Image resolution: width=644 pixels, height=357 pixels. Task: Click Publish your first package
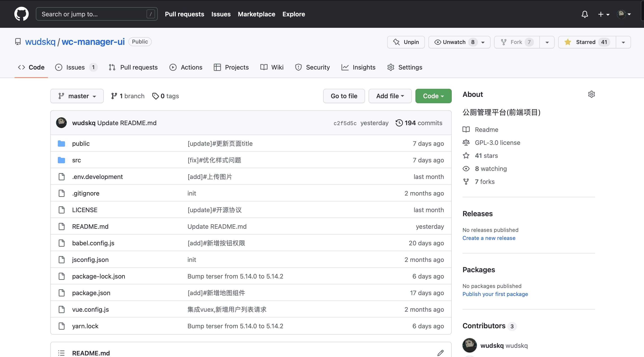click(495, 294)
